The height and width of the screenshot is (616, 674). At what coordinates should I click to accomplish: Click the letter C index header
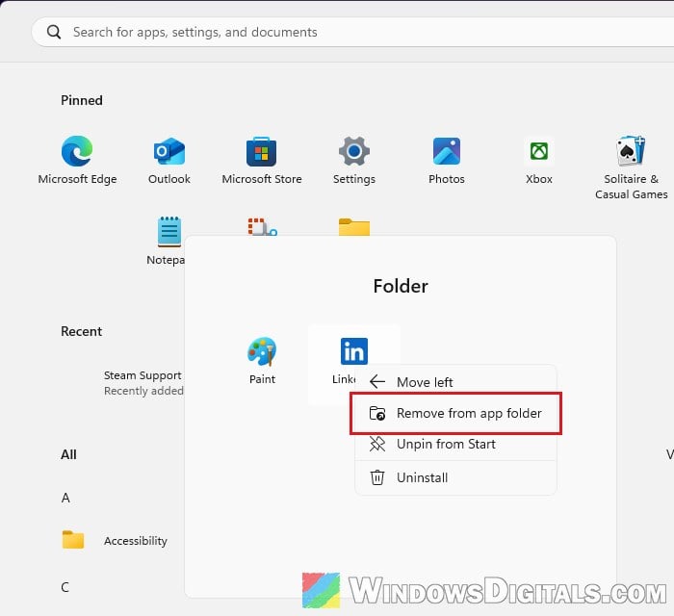tap(65, 587)
